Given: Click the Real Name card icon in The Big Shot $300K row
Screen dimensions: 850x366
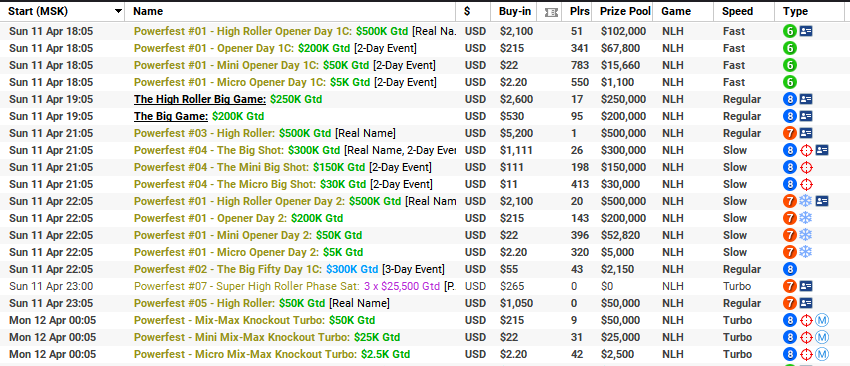Looking at the screenshot, I should [x=822, y=150].
